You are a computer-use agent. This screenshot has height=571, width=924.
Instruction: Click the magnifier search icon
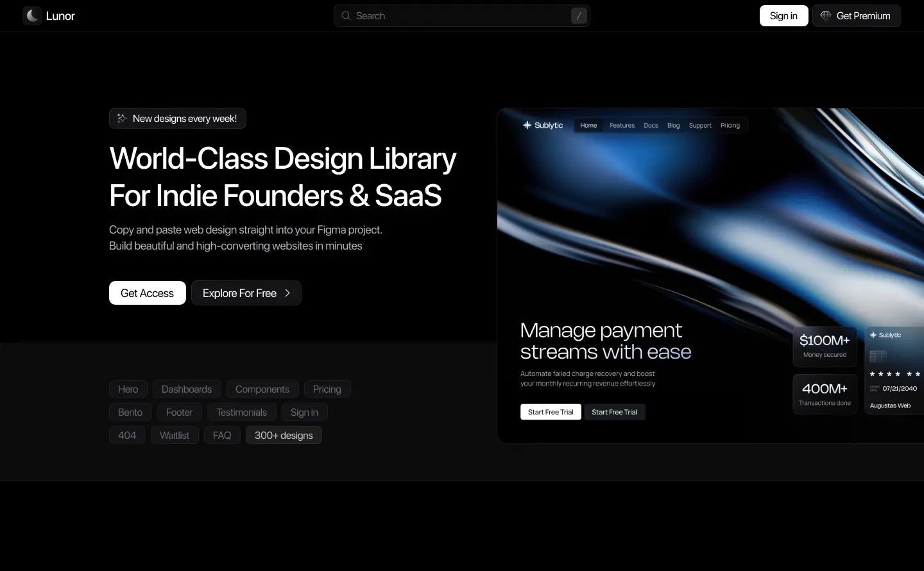(346, 16)
